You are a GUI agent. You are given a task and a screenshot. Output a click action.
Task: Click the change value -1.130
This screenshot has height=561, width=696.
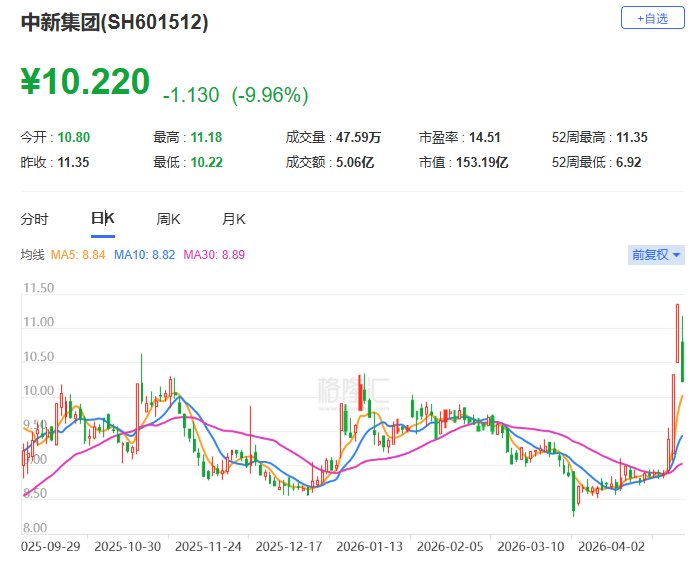click(191, 95)
